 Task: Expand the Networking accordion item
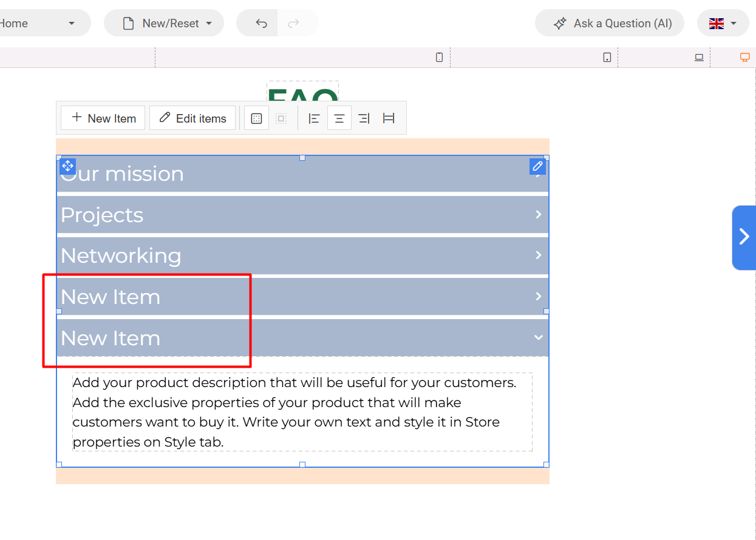302,255
